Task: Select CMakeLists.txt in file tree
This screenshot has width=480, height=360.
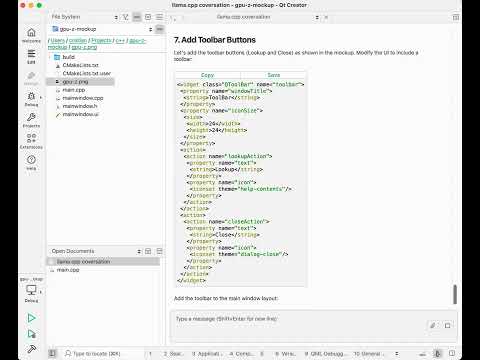Action: (80, 65)
